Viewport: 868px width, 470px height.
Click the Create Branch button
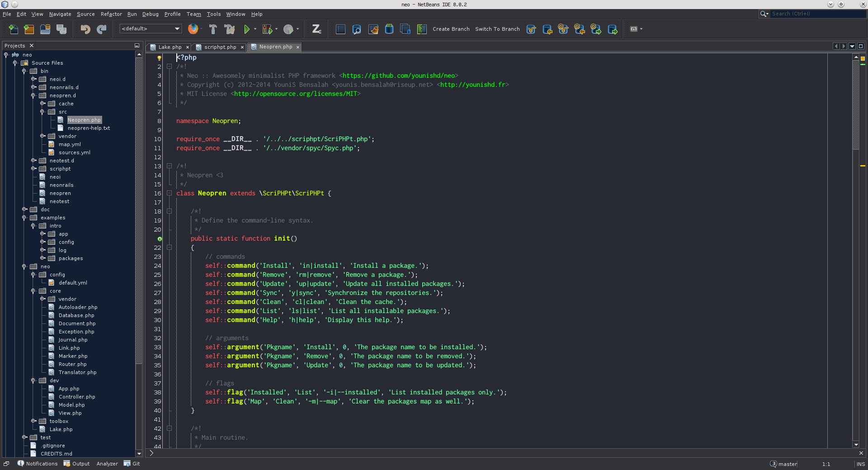tap(451, 29)
